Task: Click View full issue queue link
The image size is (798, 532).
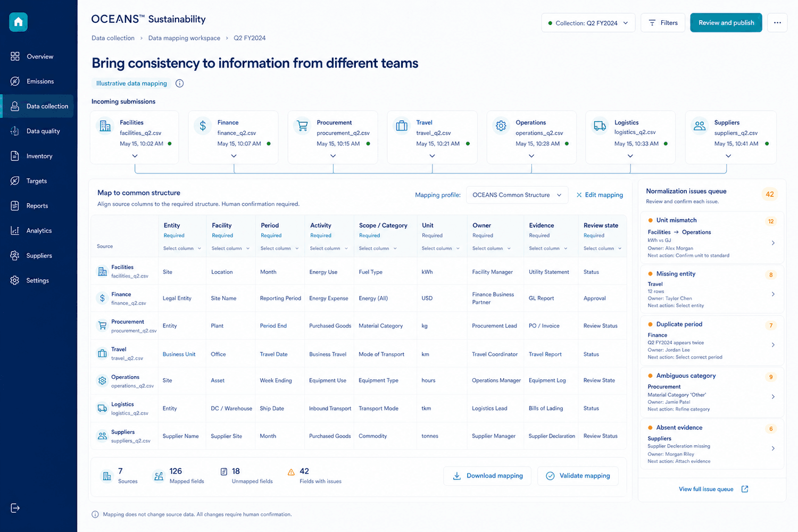Action: 713,489
